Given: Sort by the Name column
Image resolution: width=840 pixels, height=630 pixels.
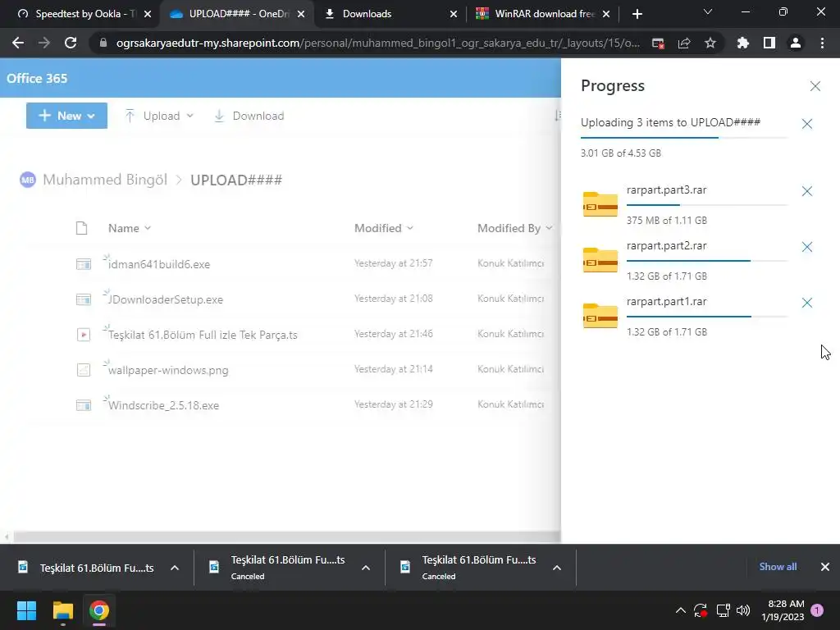Looking at the screenshot, I should click(x=129, y=228).
